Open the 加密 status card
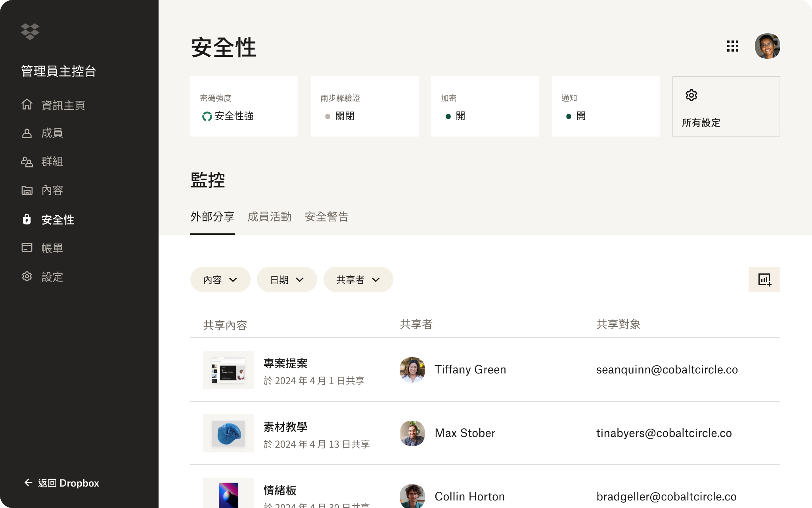 coord(485,106)
